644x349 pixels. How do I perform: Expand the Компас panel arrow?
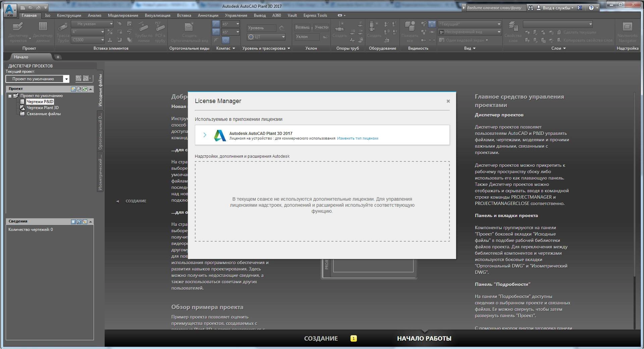233,48
